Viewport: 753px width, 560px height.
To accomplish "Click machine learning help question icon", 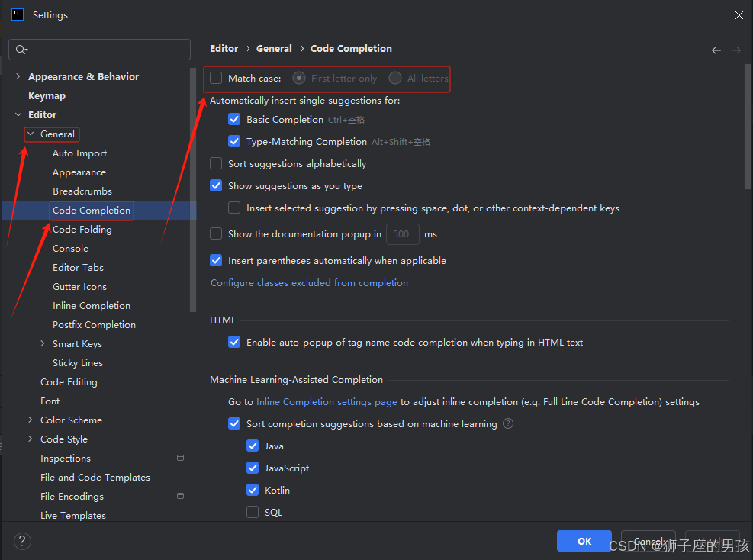I will pos(507,423).
